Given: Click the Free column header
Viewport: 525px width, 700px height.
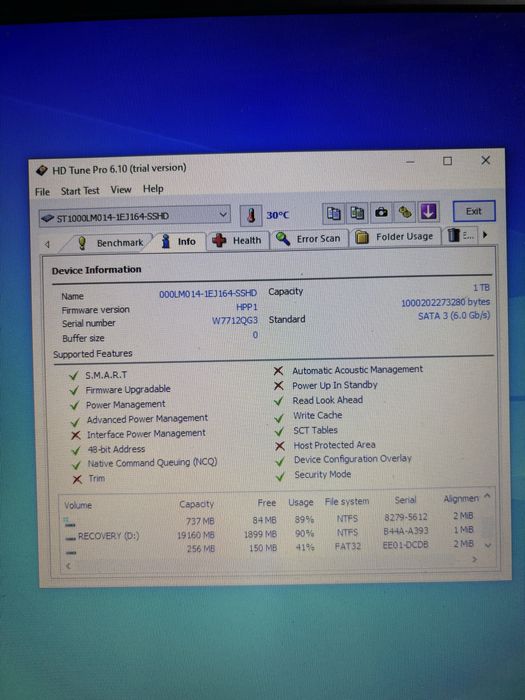Looking at the screenshot, I should coord(267,503).
